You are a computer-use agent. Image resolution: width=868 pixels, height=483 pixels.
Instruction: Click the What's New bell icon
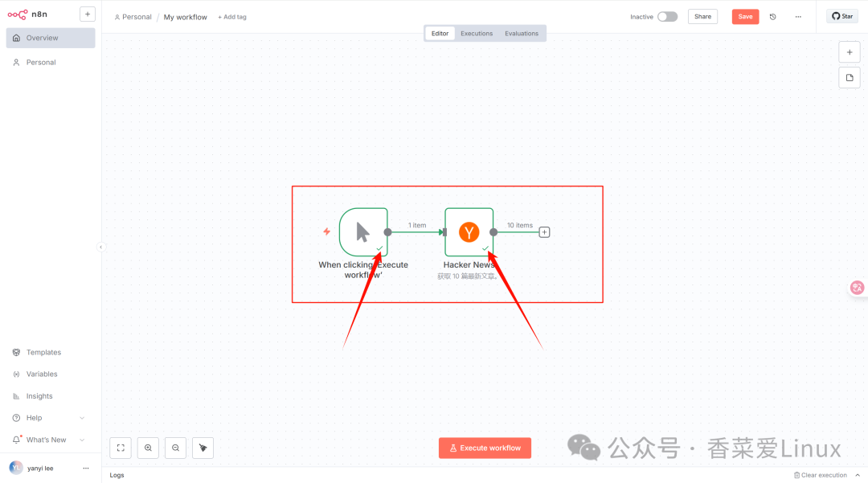pos(16,440)
